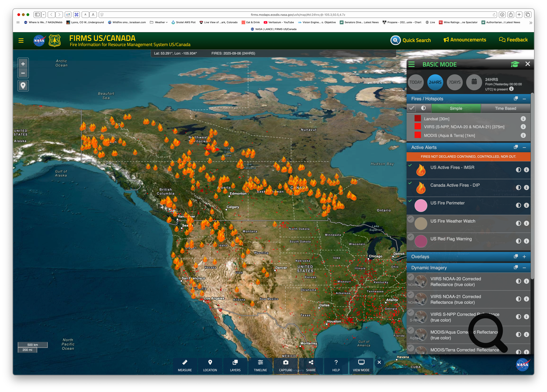Open the Share tool
The height and width of the screenshot is (392, 547).
311,365
